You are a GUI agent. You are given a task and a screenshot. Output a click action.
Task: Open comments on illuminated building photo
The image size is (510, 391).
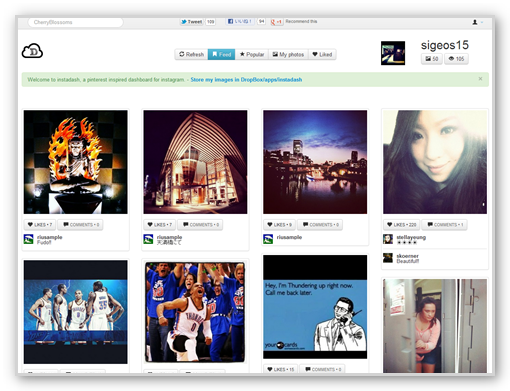[x=200, y=225]
